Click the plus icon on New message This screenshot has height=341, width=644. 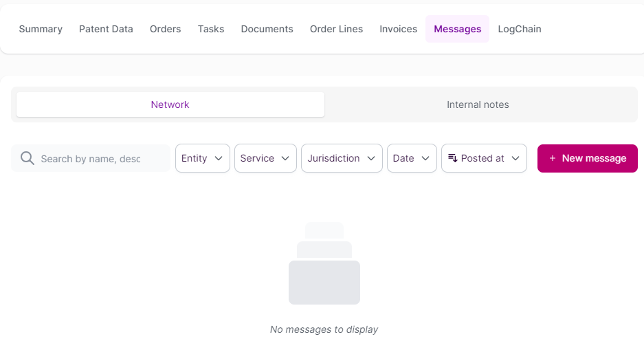(553, 158)
